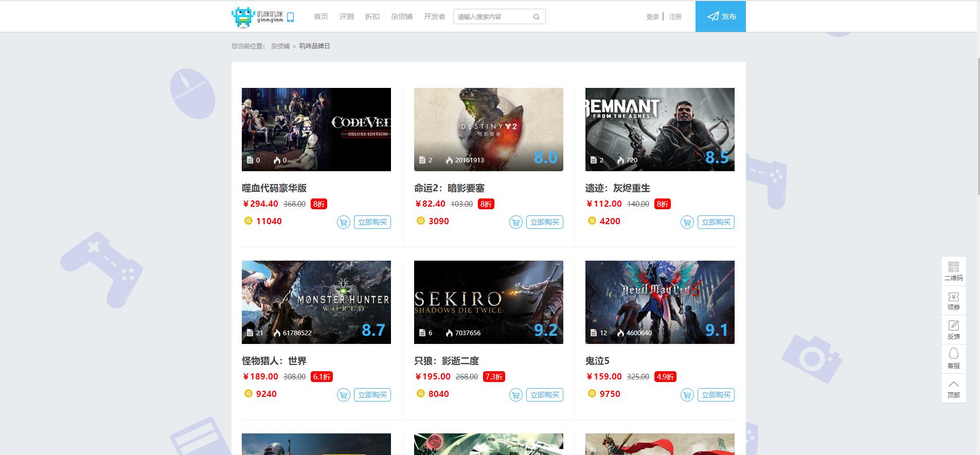Click the 7.3折 discount badge

tap(494, 377)
